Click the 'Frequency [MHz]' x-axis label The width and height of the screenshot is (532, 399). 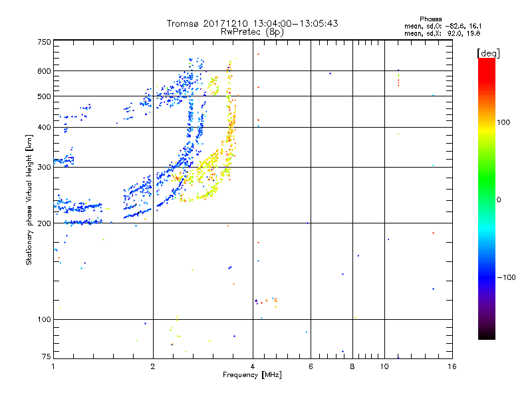pos(252,375)
